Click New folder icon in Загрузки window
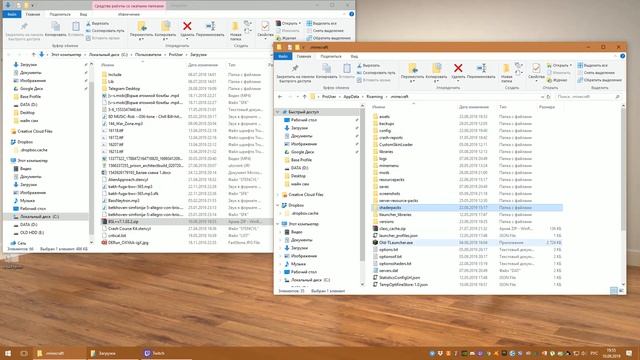640x360 pixels. coord(235,26)
